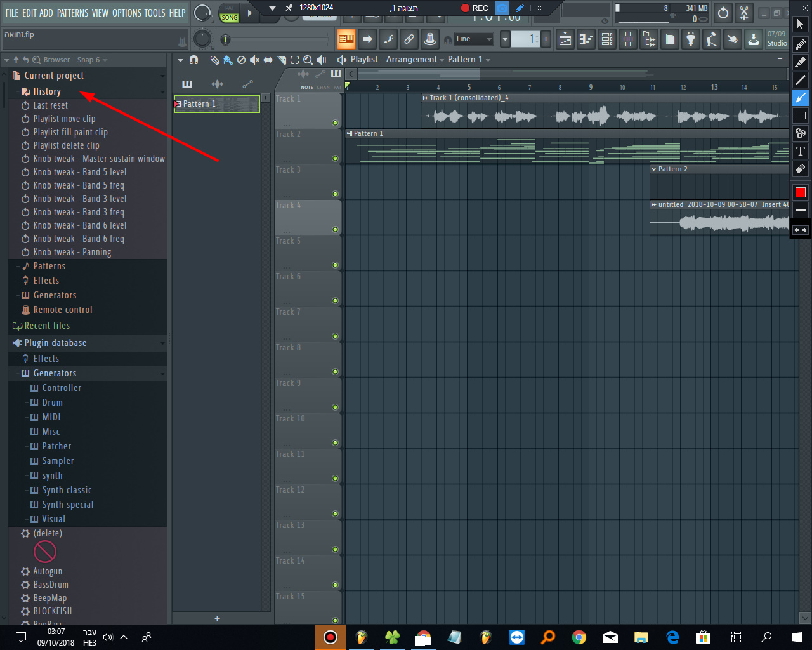Select the Zoom magnifier tool in playlist
The height and width of the screenshot is (650, 812).
coord(308,60)
